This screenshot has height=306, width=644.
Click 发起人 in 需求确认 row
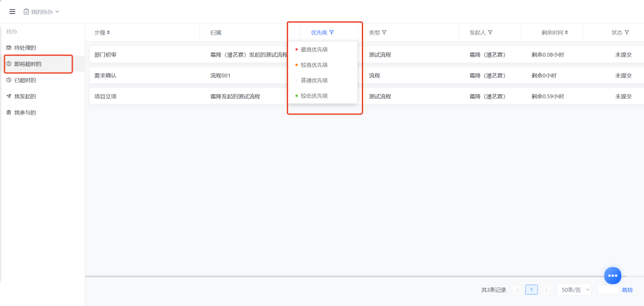pos(487,76)
